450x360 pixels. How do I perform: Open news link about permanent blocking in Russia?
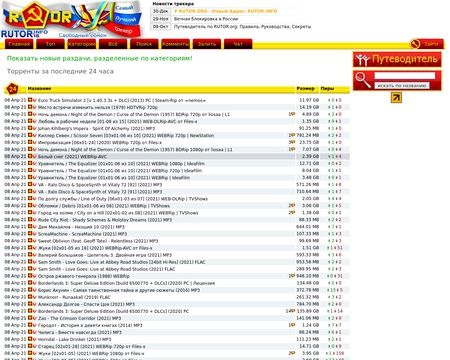206,19
